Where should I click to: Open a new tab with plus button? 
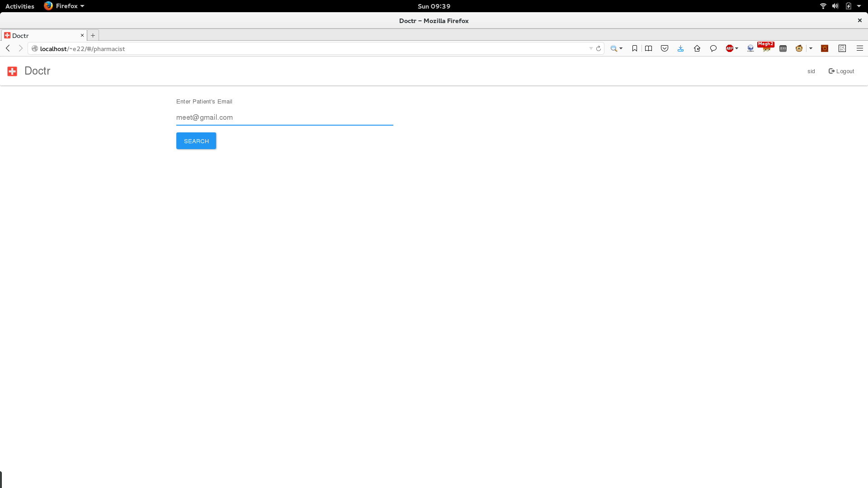[93, 35]
